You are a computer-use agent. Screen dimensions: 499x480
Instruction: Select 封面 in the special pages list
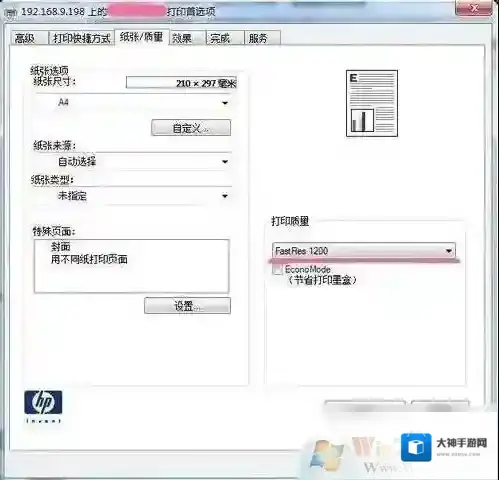coord(61,247)
